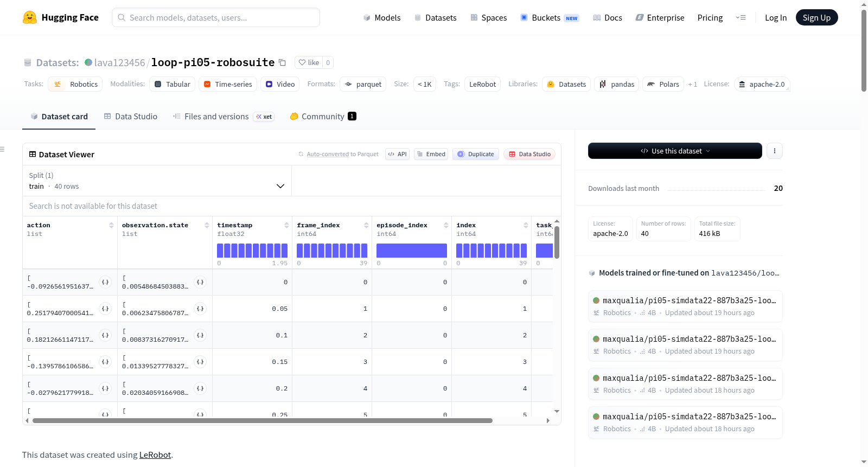Expand JSON icon for state 0.02034059166908
Screen dimensions: 868x467
coord(200,388)
